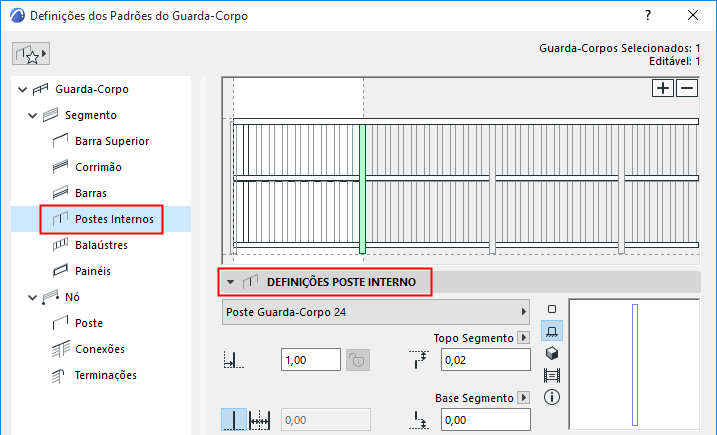The height and width of the screenshot is (435, 717).
Task: Collapse the Definições Poste Interno panel
Action: click(230, 282)
